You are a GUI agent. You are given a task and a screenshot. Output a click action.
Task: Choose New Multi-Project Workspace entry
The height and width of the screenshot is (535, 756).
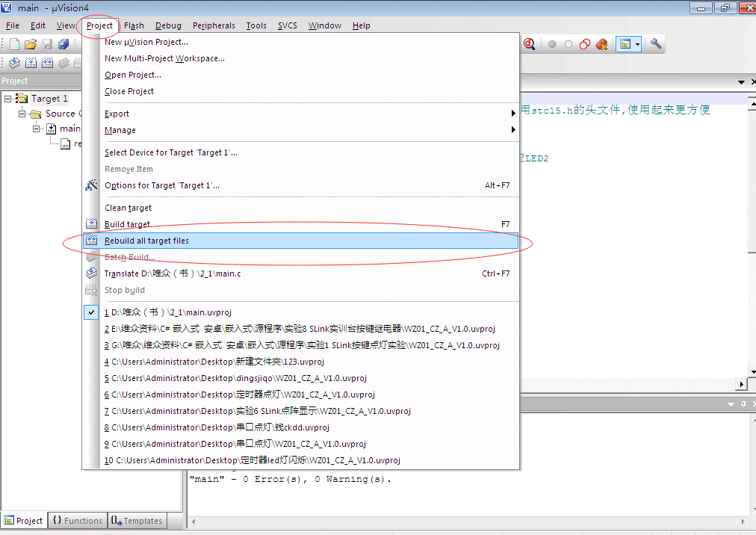301,58
